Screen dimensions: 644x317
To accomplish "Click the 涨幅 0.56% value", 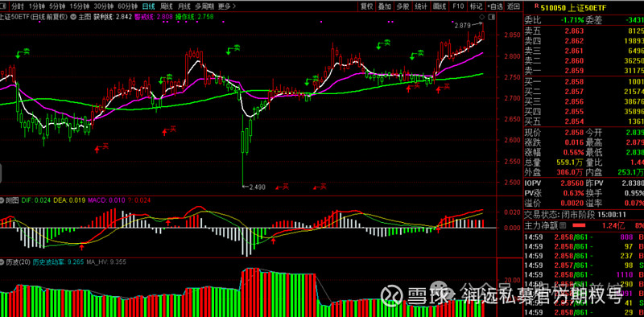I will (573, 152).
